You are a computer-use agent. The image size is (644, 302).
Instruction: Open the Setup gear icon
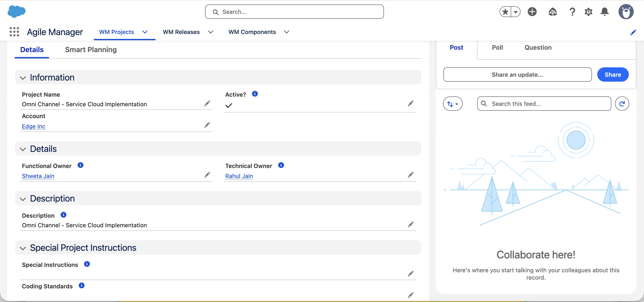pyautogui.click(x=589, y=12)
